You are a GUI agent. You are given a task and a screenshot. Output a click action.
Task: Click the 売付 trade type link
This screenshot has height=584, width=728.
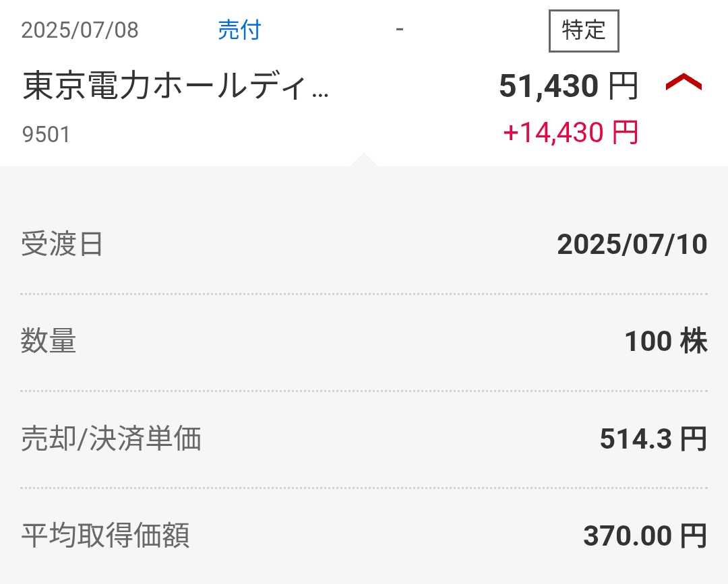[x=239, y=30]
